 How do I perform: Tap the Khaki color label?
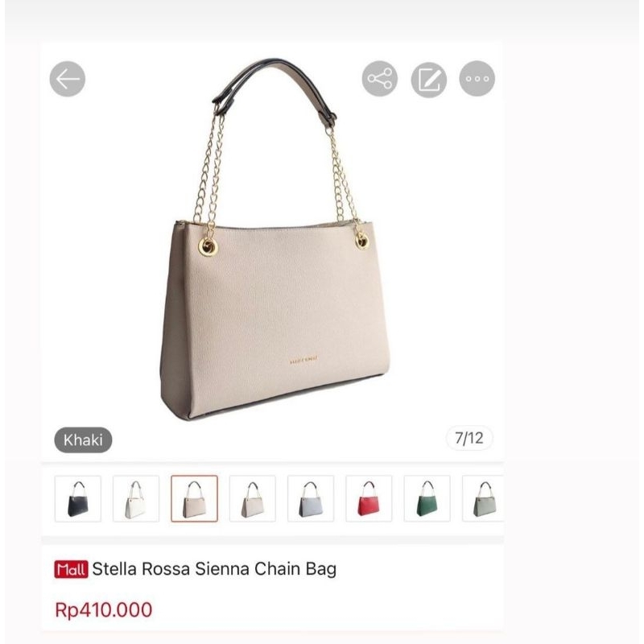click(83, 440)
